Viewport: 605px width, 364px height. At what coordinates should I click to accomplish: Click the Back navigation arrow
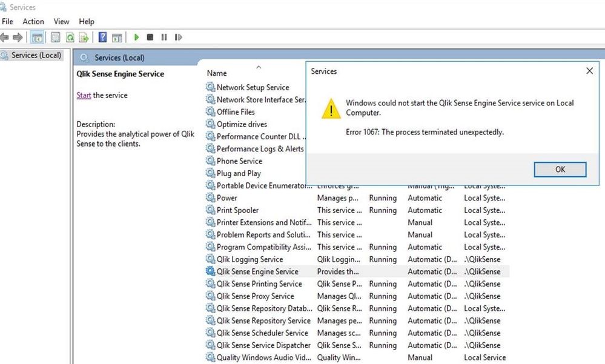click(5, 37)
